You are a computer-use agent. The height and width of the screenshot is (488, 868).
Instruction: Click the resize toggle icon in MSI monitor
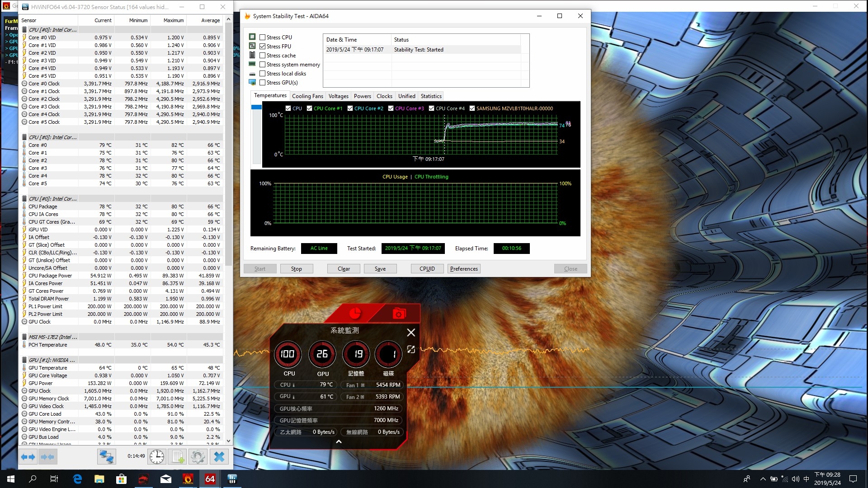(x=411, y=349)
